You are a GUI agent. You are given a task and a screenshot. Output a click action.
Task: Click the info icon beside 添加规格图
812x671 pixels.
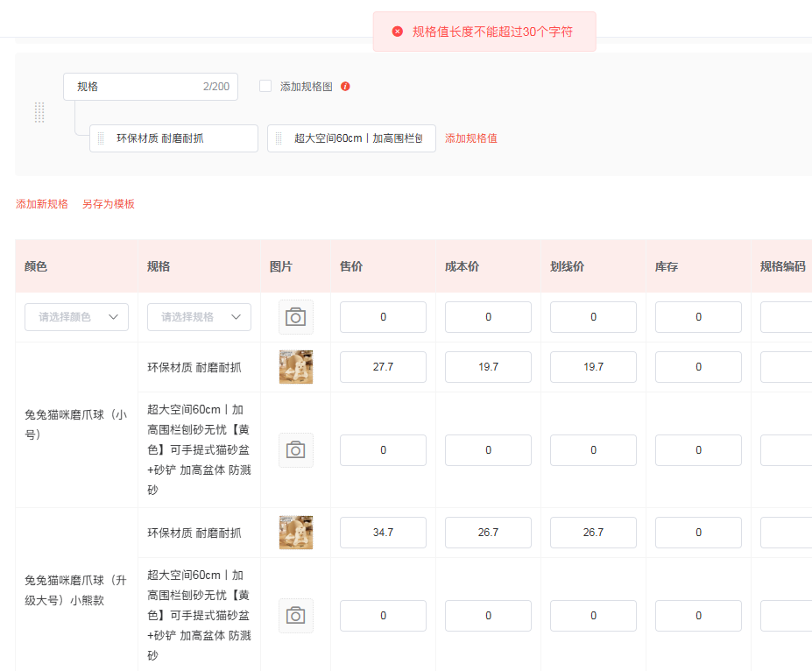345,87
